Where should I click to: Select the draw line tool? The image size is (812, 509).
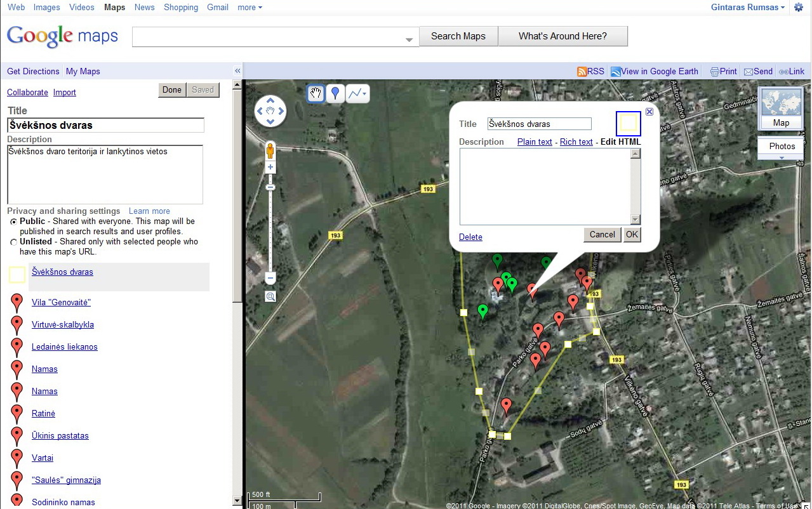click(x=357, y=94)
